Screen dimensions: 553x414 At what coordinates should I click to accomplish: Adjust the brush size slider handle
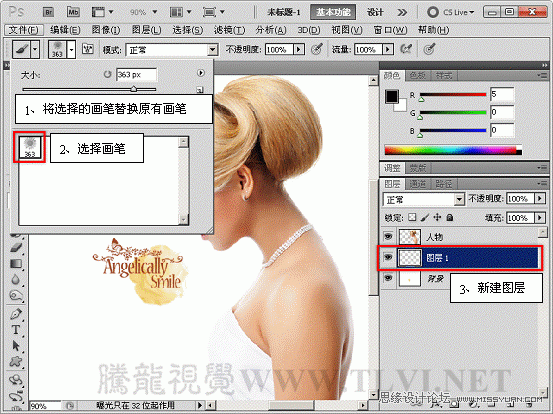(134, 89)
